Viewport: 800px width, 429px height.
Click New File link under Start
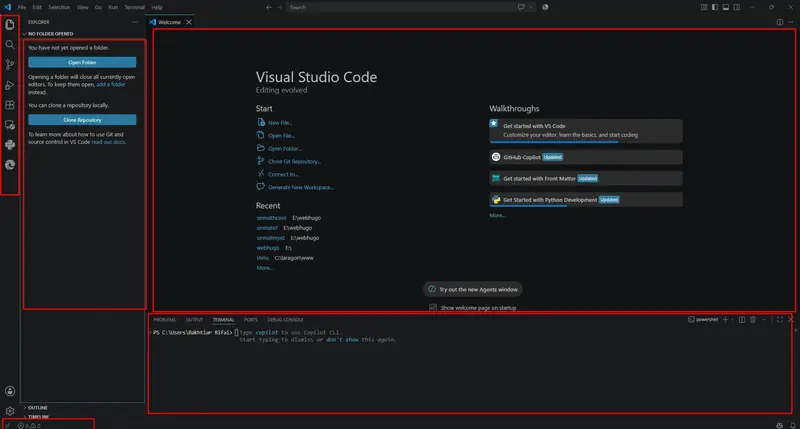click(x=280, y=122)
